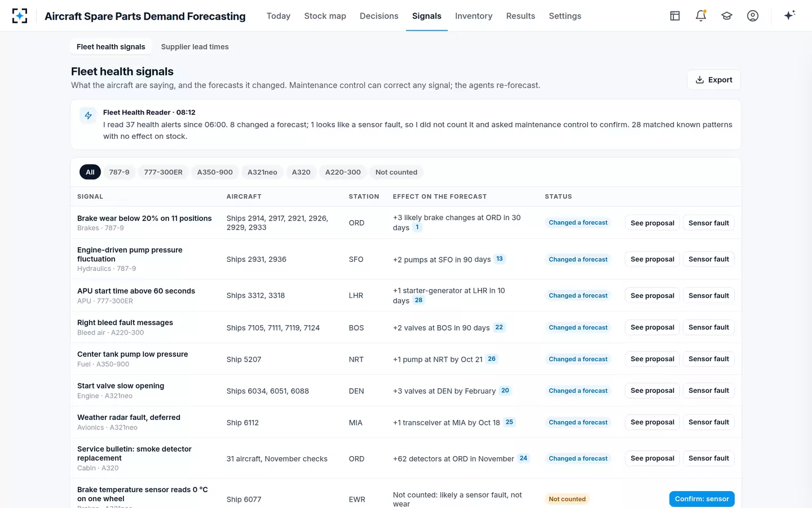Open the user profile icon
812x508 pixels.
(x=753, y=16)
